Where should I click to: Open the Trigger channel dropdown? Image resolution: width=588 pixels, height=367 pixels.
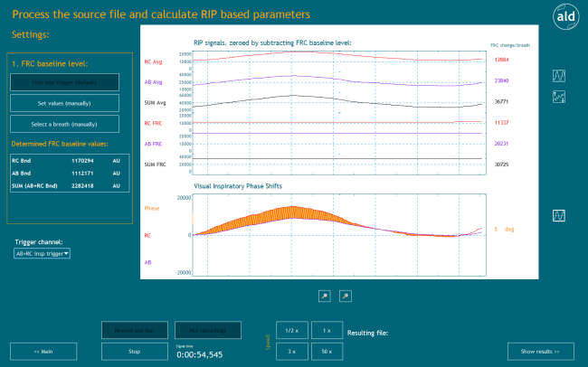[x=43, y=254]
